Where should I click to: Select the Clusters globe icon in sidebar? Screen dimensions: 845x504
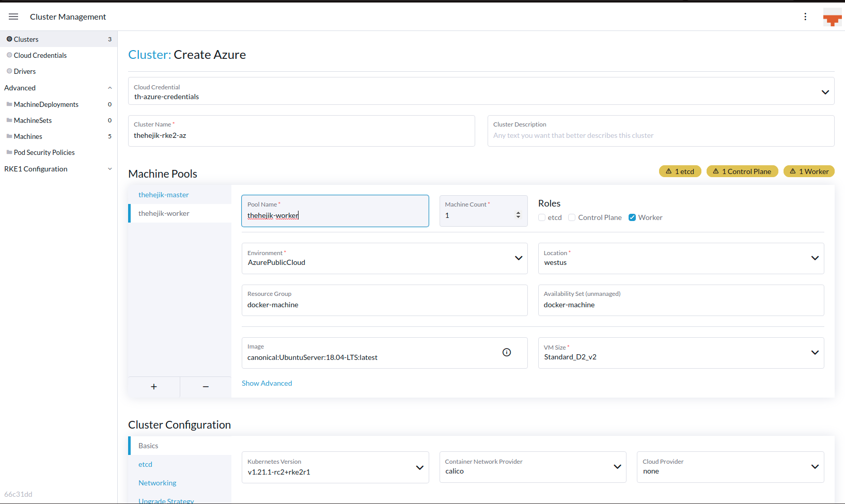(x=9, y=39)
